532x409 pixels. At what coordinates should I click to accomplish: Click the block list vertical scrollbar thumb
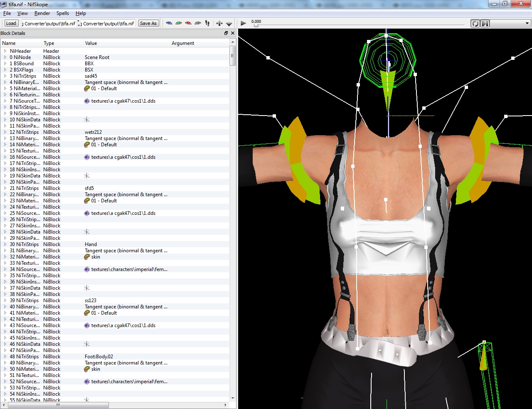(233, 56)
